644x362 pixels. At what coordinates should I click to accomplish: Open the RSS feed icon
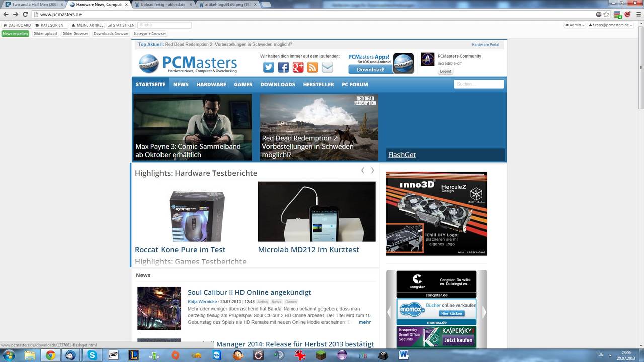coord(312,67)
